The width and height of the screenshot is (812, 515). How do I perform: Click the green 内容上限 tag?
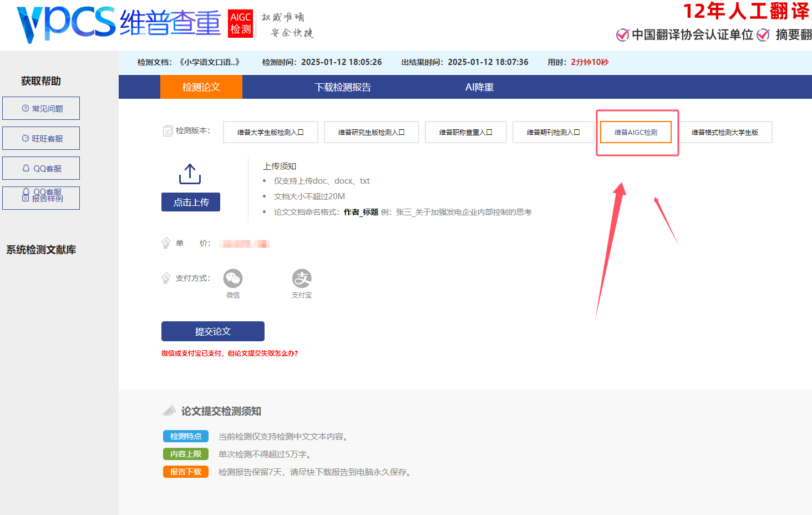tap(186, 454)
